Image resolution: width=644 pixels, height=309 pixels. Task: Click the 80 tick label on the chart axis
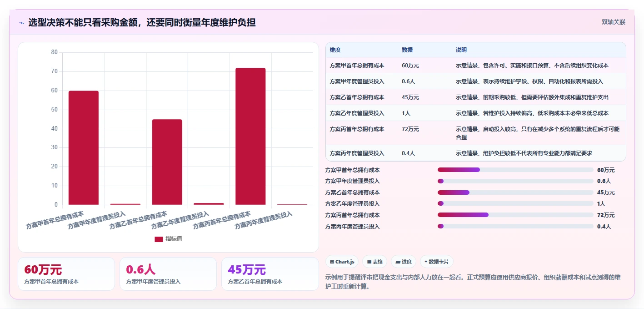pos(55,52)
